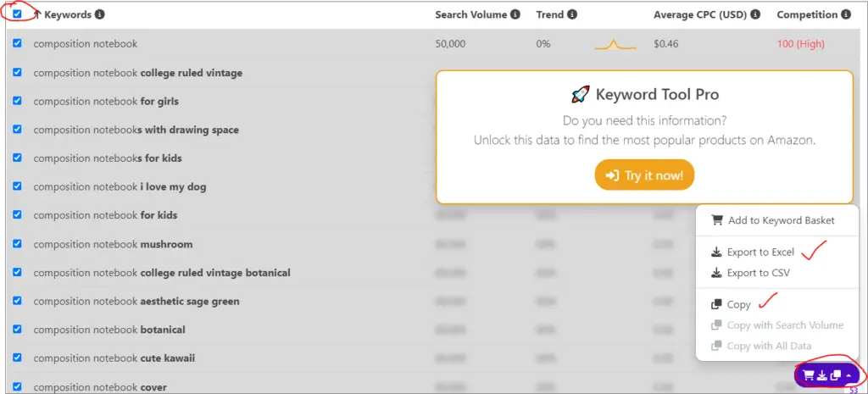Viewport: 868px width, 394px height.
Task: Click the Competition column info icon
Action: tap(846, 15)
